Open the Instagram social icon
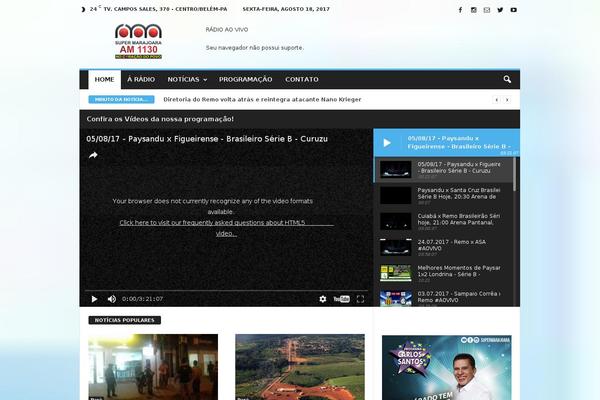Viewport: 600px width, 400px height. (474, 10)
